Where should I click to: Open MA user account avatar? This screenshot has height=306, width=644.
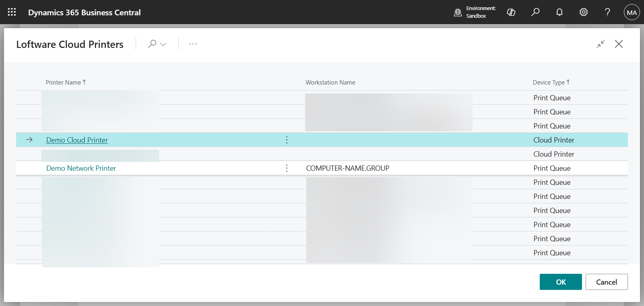click(632, 12)
